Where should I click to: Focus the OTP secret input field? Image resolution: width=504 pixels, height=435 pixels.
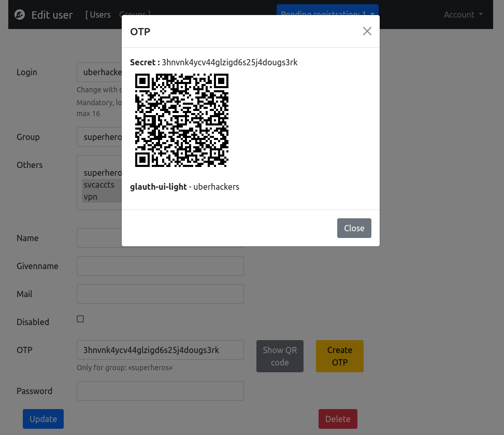click(160, 350)
